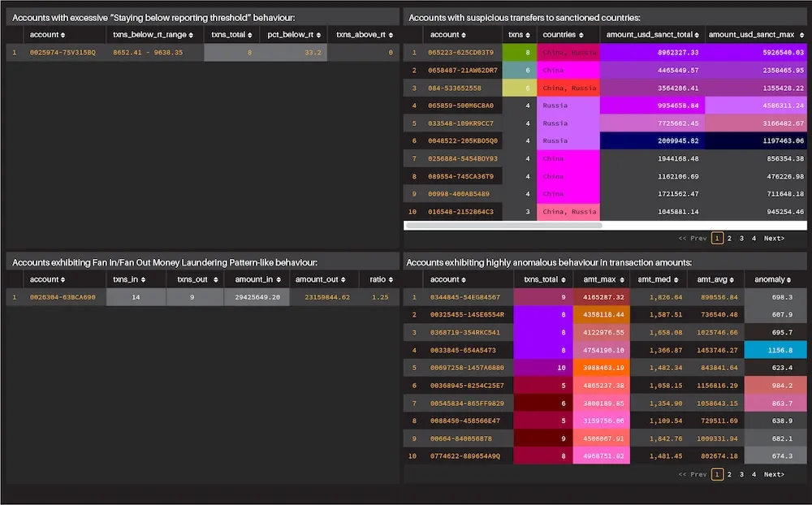Sort anomalous table by amt_max arrows
Viewport: 812px width, 505px height.
pyautogui.click(x=622, y=279)
